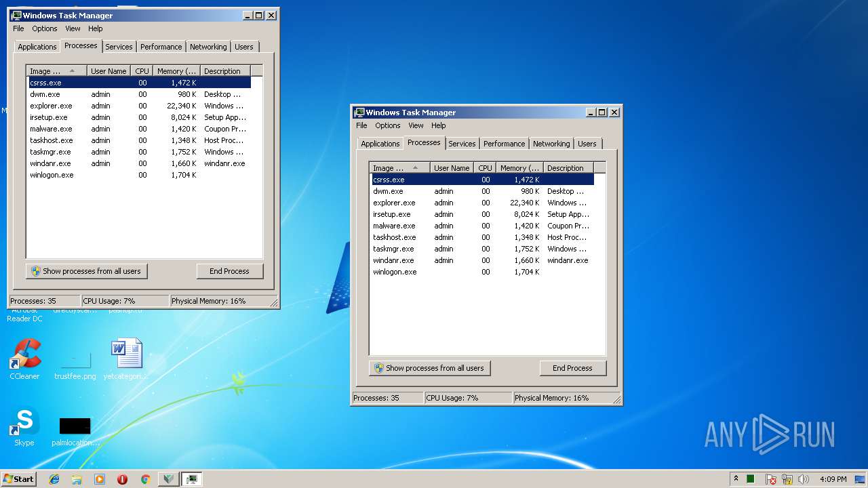Open View menu in right Task Manager
Screen dimensions: 868x488
pos(416,125)
